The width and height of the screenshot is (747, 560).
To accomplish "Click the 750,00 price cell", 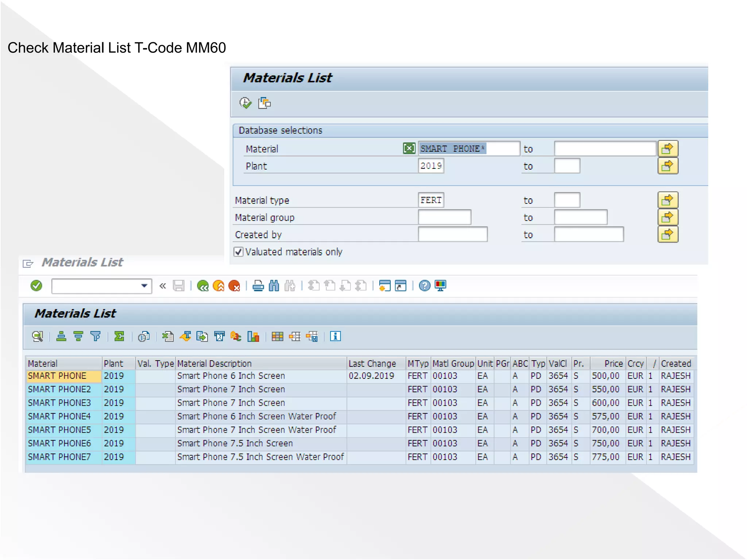I will pos(608,443).
